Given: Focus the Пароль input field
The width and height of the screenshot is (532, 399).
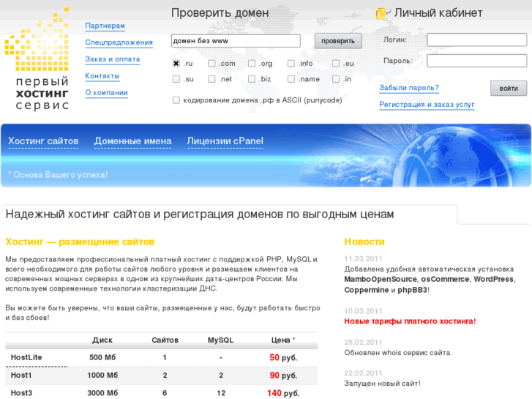Looking at the screenshot, I should (476, 61).
